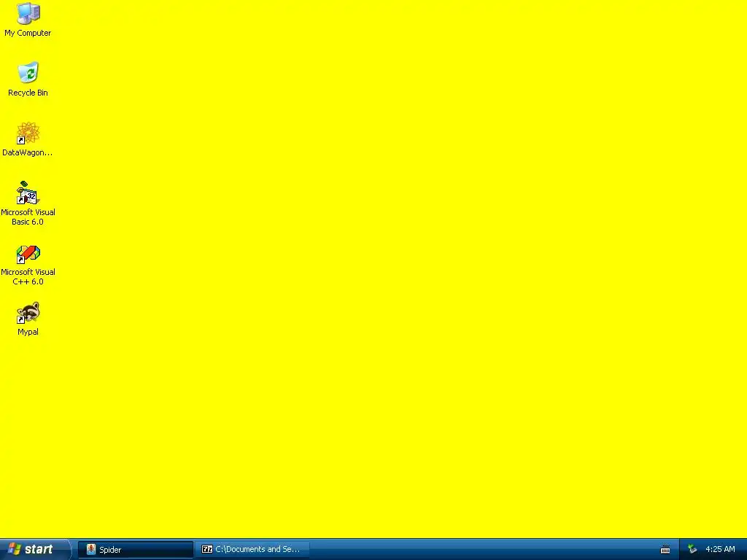Switch to the Spider taskbar window

click(x=135, y=550)
